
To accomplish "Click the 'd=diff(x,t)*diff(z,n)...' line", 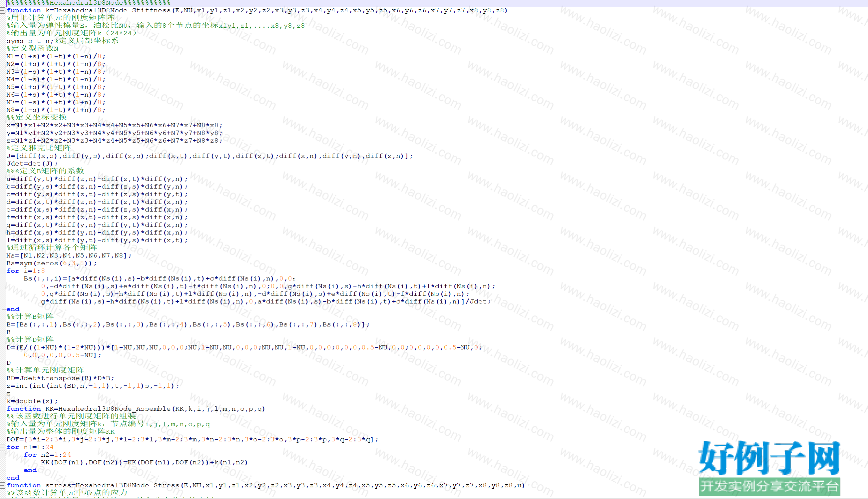I will [97, 202].
